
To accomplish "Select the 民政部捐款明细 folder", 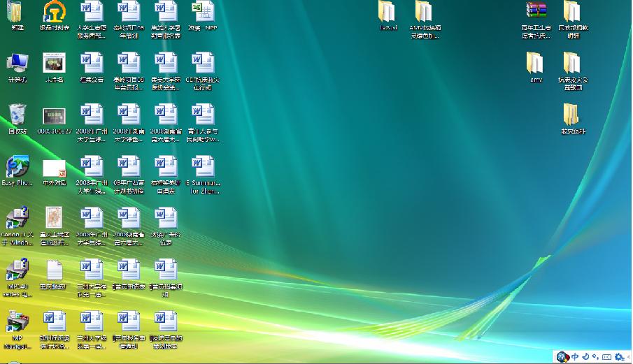I will (573, 11).
